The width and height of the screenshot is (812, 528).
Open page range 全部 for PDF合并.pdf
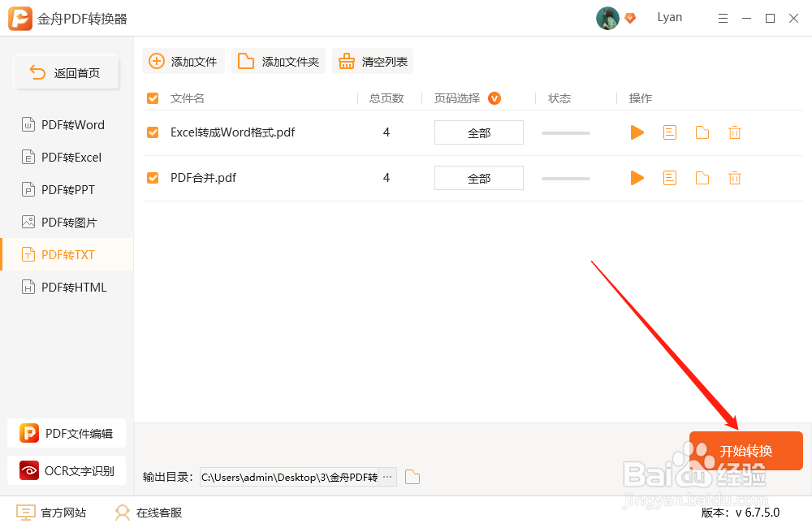tap(479, 178)
